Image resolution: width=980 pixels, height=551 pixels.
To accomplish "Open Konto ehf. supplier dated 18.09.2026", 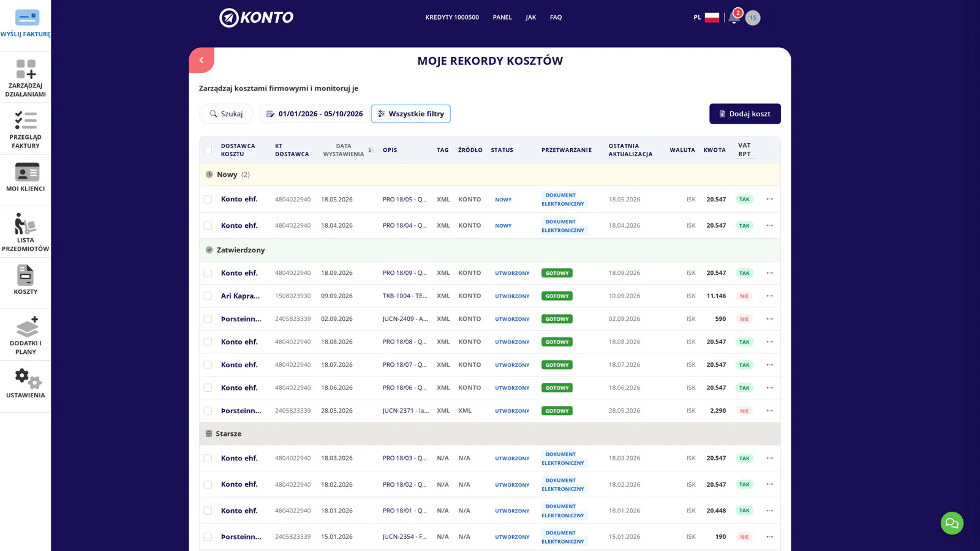I will point(239,273).
